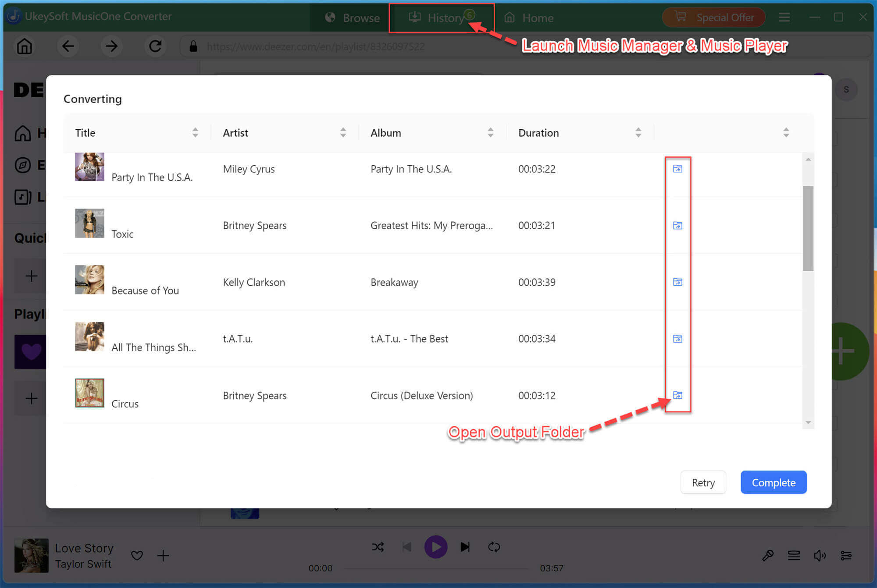Click the Complete button
The width and height of the screenshot is (877, 588).
pyautogui.click(x=774, y=482)
